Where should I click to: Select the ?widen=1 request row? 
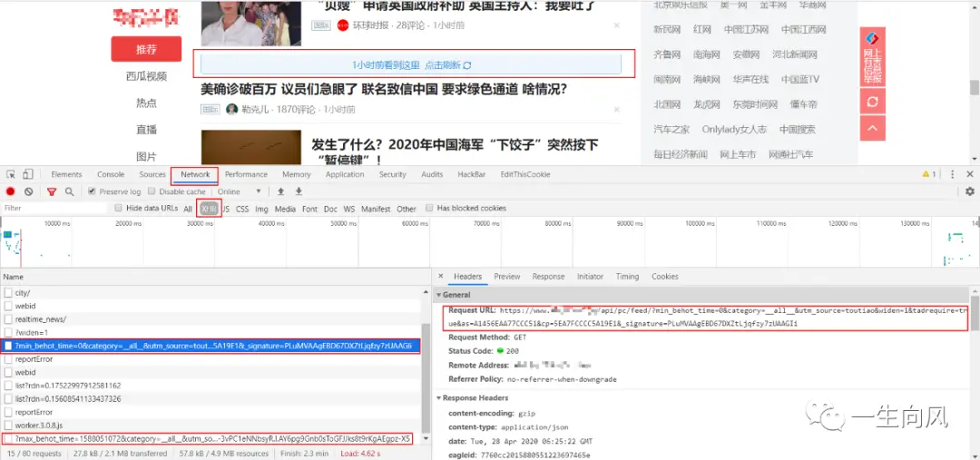tap(211, 332)
